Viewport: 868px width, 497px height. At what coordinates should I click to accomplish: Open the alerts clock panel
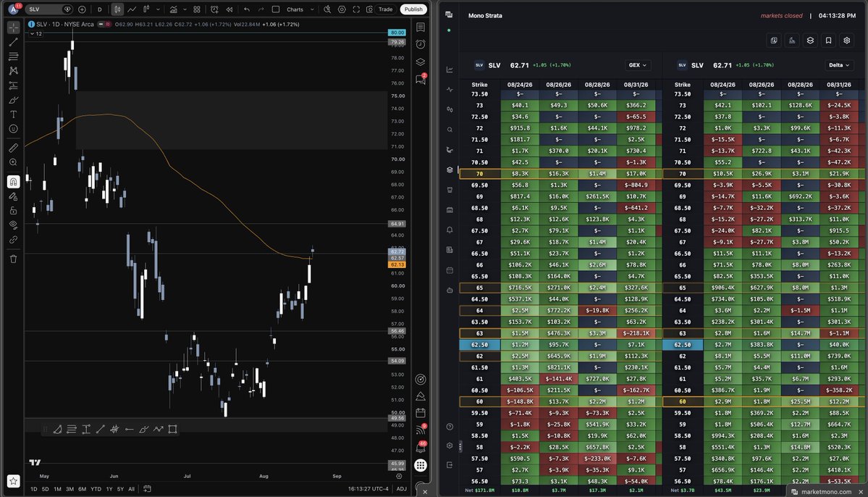(421, 44)
